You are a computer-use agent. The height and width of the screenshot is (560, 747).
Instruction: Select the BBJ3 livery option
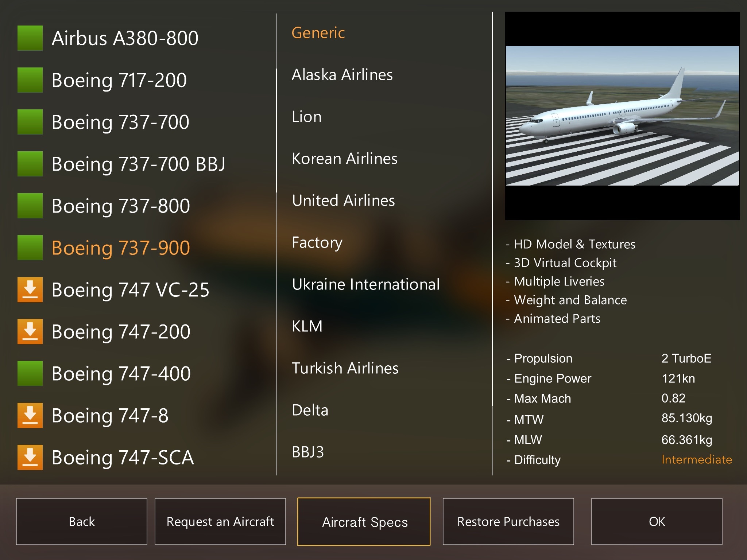[308, 452]
